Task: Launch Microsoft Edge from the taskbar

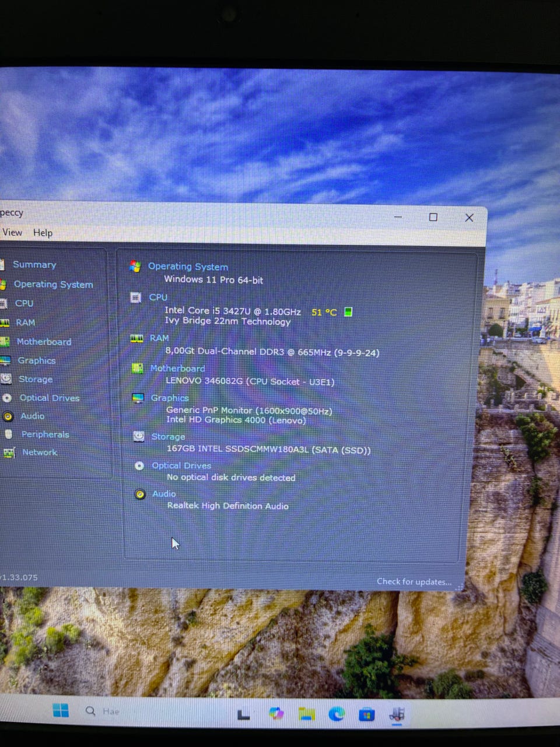Action: tap(337, 714)
